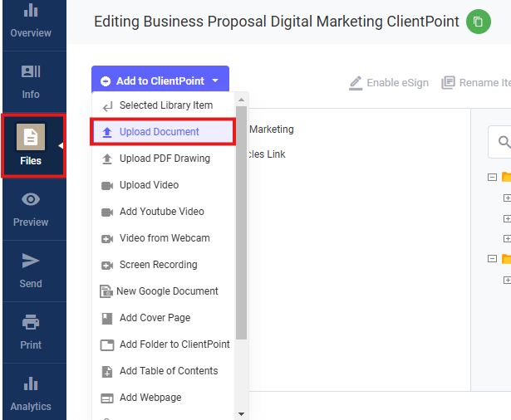Click the Add Table of Contents icon
Viewport: 511px width, 420px height.
point(107,372)
